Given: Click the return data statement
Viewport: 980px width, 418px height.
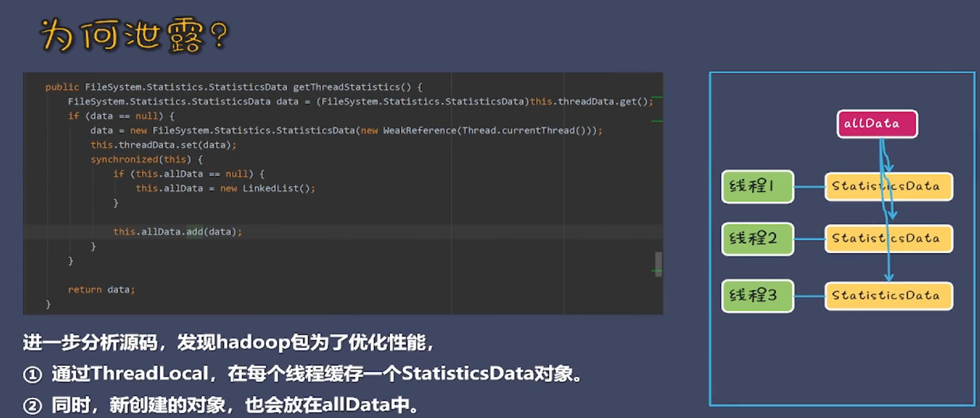Looking at the screenshot, I should tap(101, 290).
